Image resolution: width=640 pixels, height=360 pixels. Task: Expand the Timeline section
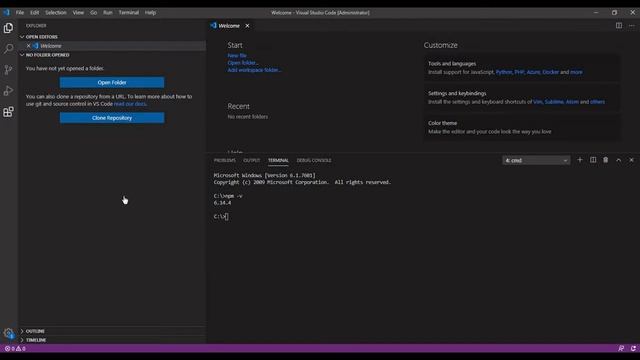113,340
